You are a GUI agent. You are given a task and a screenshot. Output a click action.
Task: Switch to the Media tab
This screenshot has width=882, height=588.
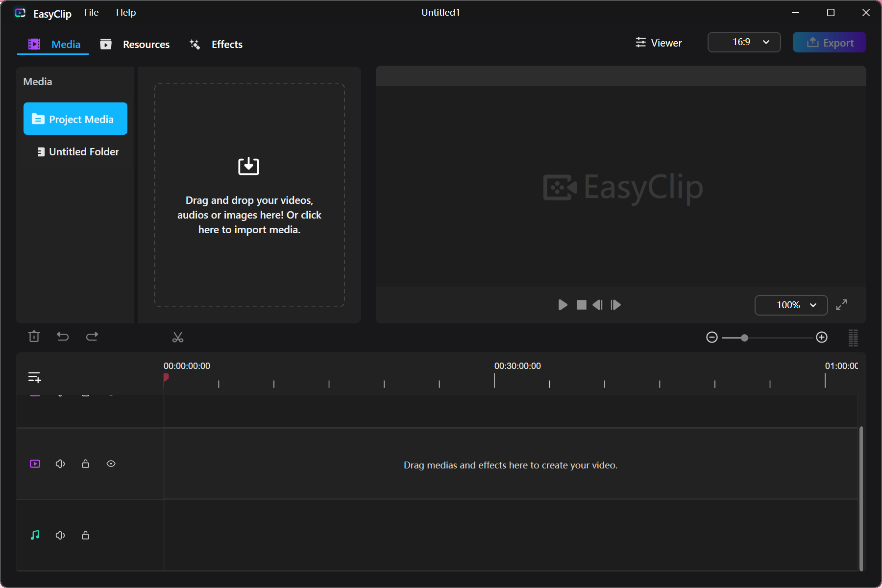point(53,44)
